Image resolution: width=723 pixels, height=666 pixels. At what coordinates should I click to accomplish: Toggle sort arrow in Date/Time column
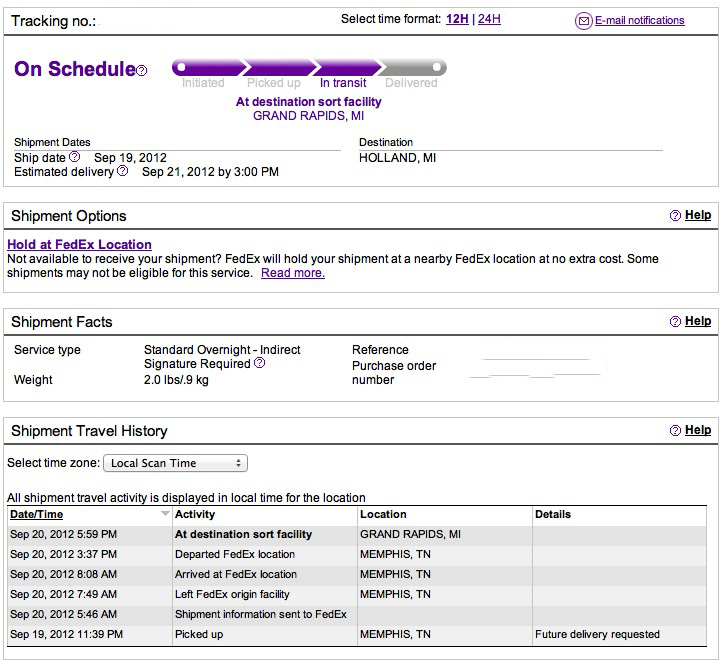click(165, 514)
